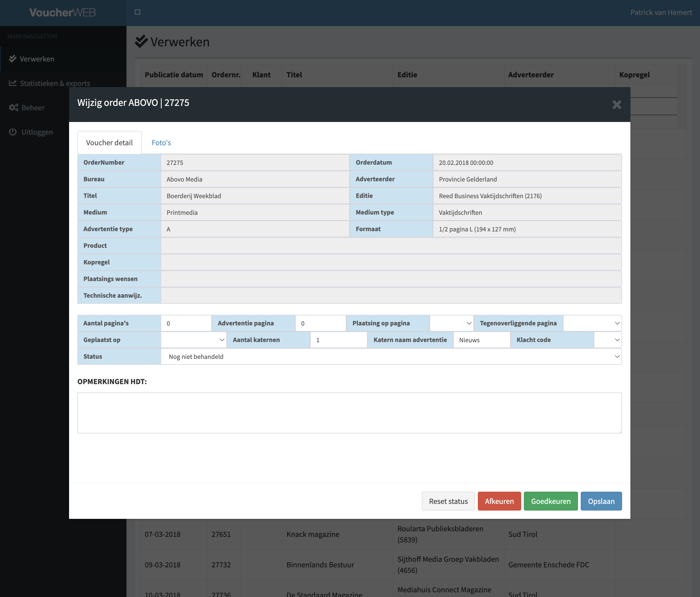
Task: Click the empty Plaatsings wensen field
Action: pos(391,279)
